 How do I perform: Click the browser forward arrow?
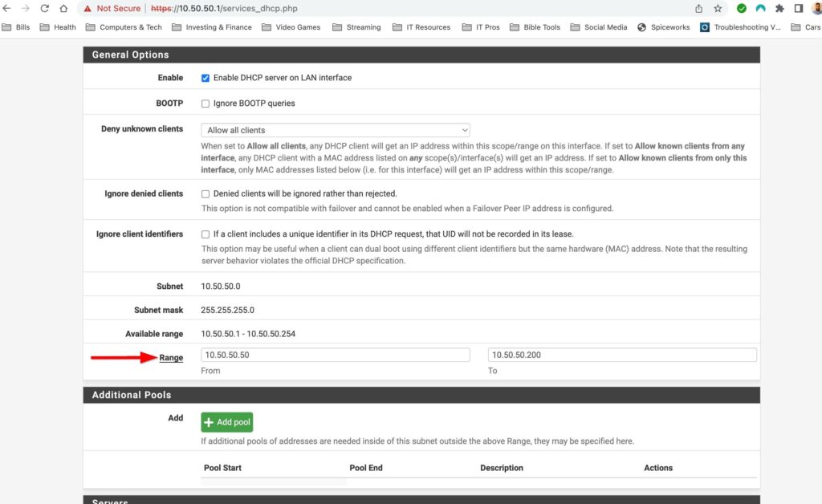click(x=25, y=8)
